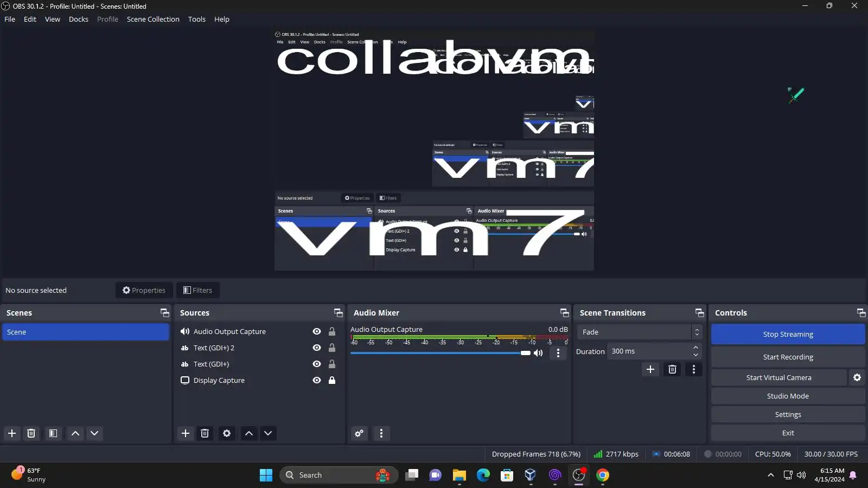This screenshot has height=488, width=868.
Task: Add a new source with plus icon
Action: 186,433
